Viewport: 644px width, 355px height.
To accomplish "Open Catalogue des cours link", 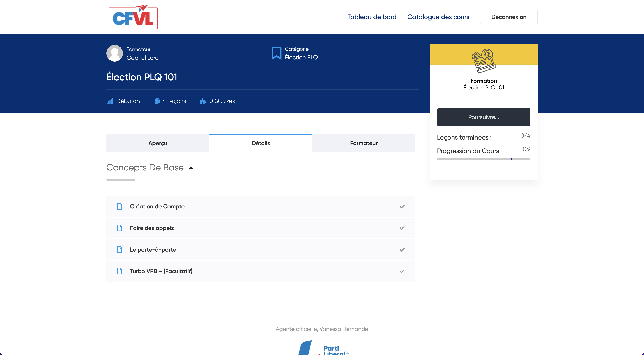I will pos(438,17).
